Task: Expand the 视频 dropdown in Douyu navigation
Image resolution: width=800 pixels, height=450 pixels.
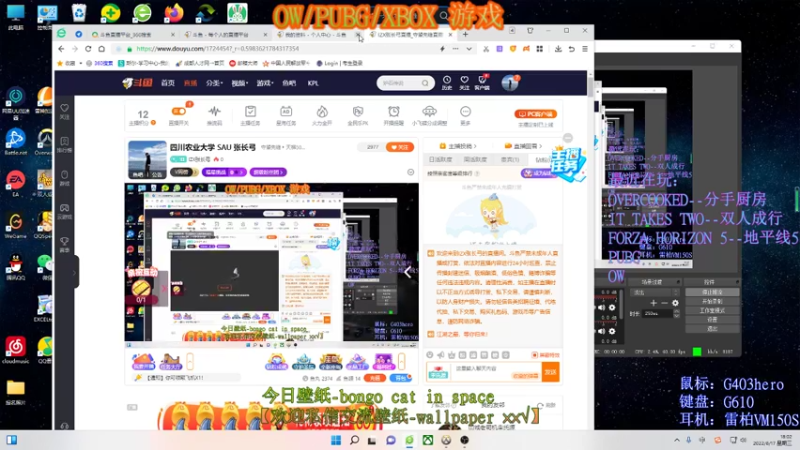Action: 239,83
